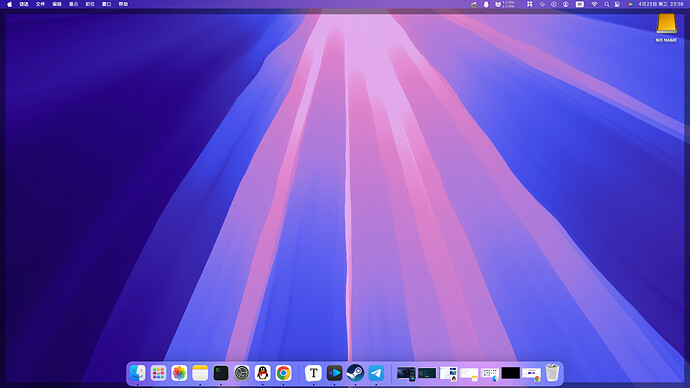Open the Photos app in Dock
Image resolution: width=690 pixels, height=388 pixels.
pos(179,373)
